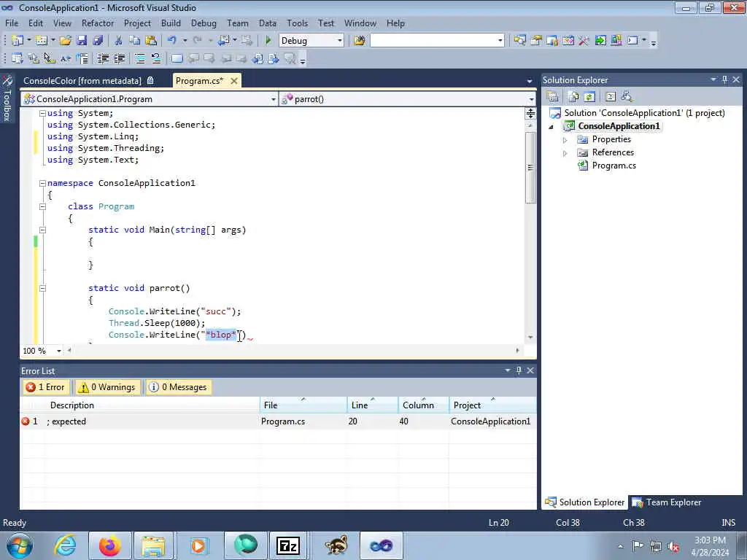Open 7-Zip from the taskbar
The image size is (747, 560).
[x=287, y=545]
